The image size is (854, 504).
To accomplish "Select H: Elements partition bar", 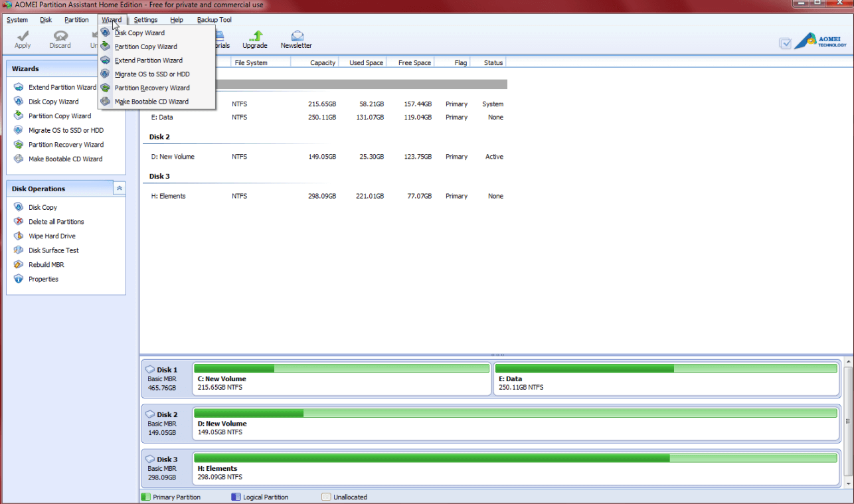I will [516, 467].
